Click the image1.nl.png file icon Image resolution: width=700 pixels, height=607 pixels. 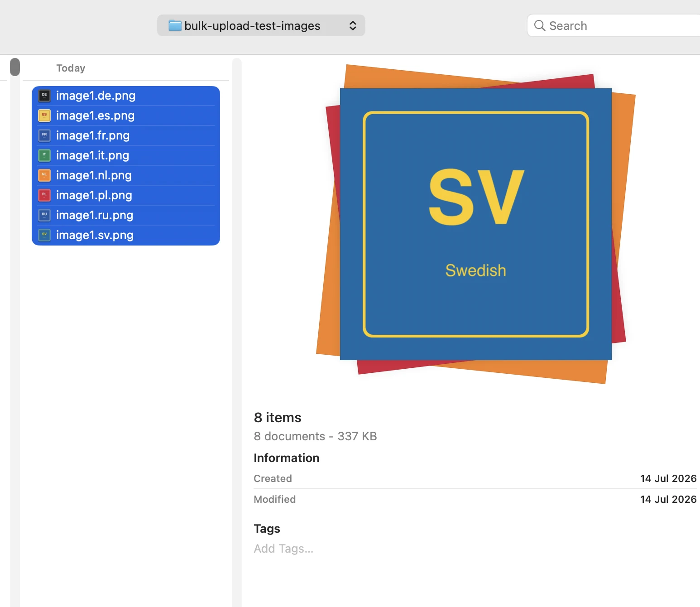click(44, 175)
